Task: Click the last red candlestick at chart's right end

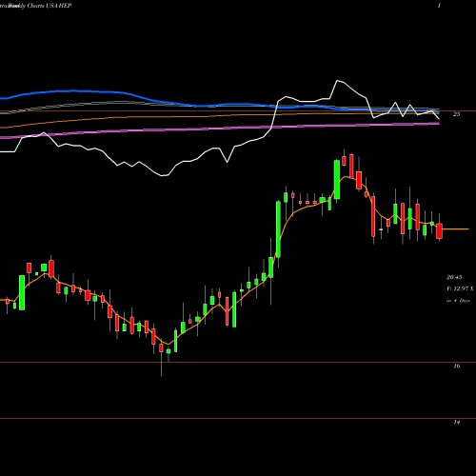Action: pyautogui.click(x=439, y=231)
